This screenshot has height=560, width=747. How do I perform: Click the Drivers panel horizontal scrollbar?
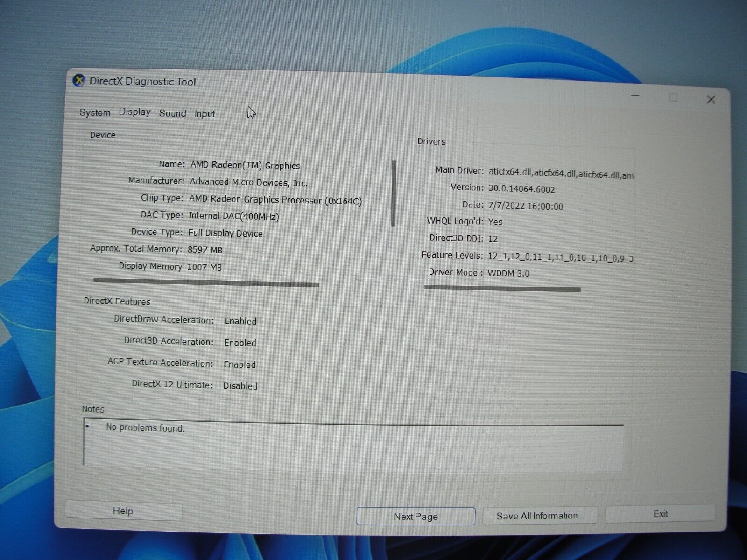[502, 288]
